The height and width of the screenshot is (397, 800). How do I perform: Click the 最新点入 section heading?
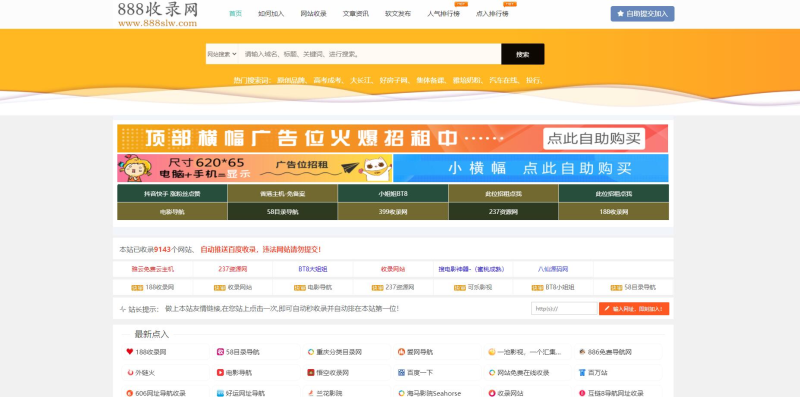click(x=152, y=334)
